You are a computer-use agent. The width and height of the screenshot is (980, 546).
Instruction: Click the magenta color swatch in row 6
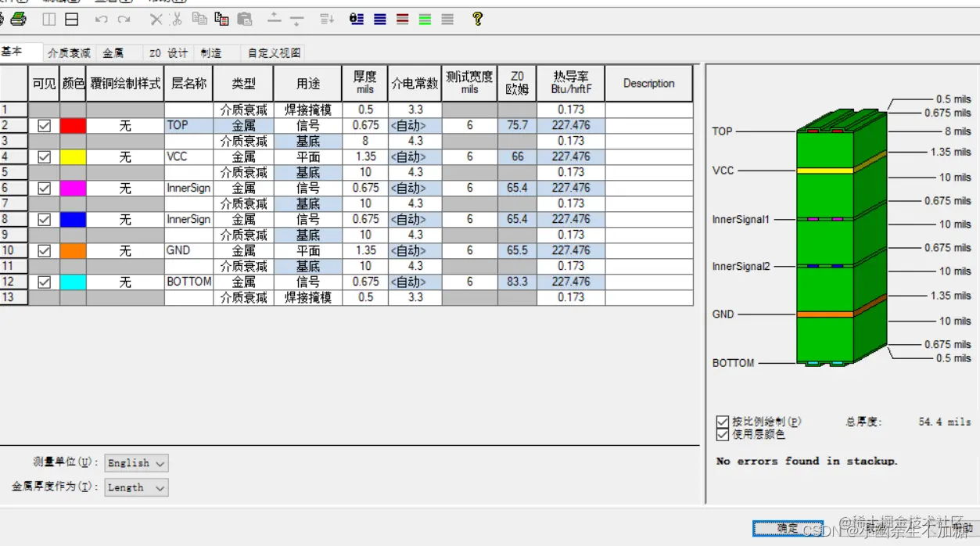pos(73,188)
